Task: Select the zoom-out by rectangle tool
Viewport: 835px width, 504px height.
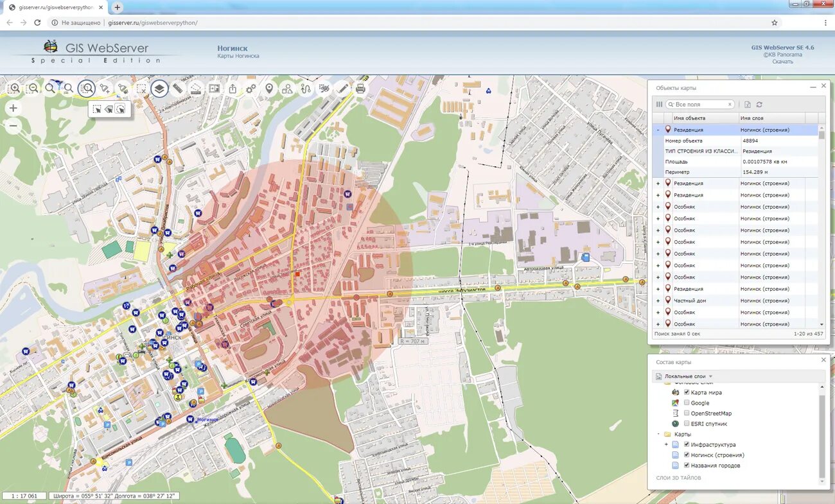Action: [x=32, y=88]
